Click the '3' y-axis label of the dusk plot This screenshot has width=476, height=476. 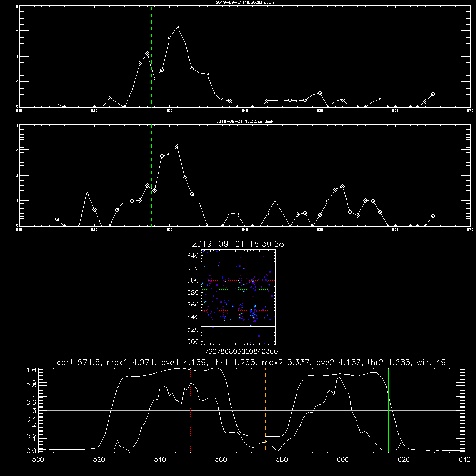tap(17, 150)
